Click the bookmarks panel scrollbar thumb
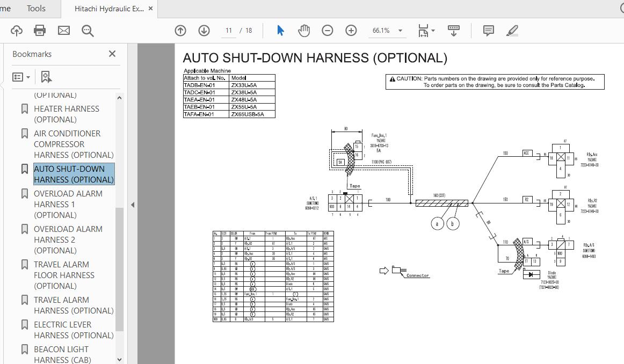This screenshot has width=624, height=364. pos(119,270)
